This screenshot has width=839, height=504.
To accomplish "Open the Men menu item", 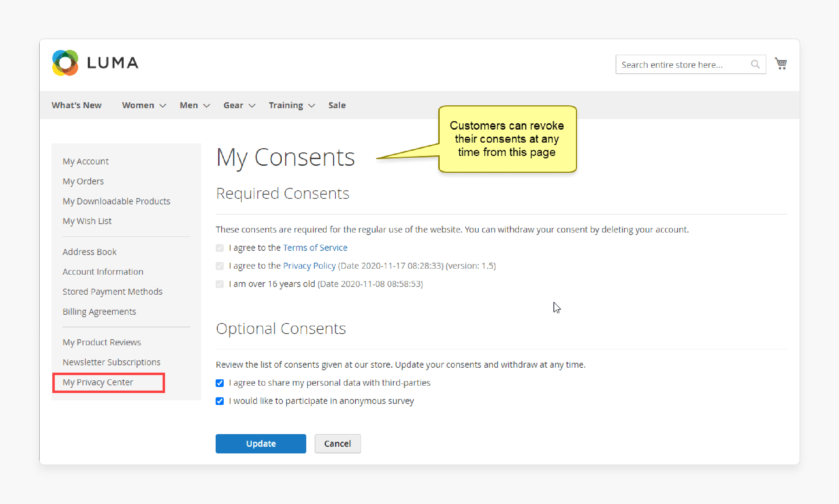I will [x=189, y=105].
